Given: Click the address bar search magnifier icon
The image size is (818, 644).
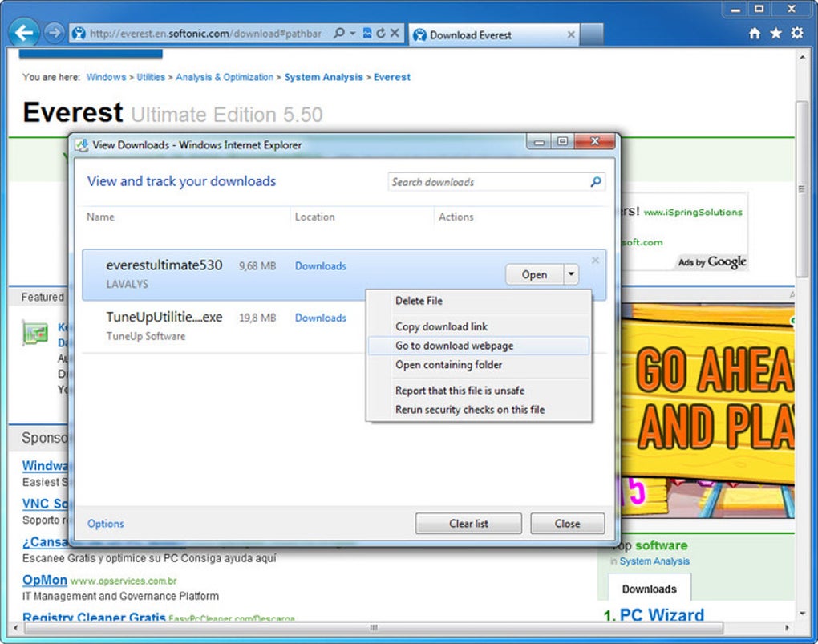Looking at the screenshot, I should pyautogui.click(x=339, y=34).
